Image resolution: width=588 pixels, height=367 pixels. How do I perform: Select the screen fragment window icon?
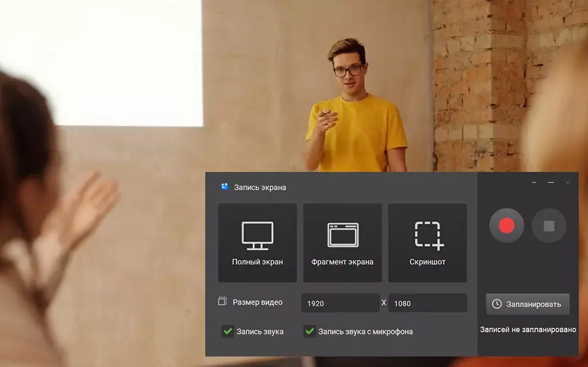342,236
